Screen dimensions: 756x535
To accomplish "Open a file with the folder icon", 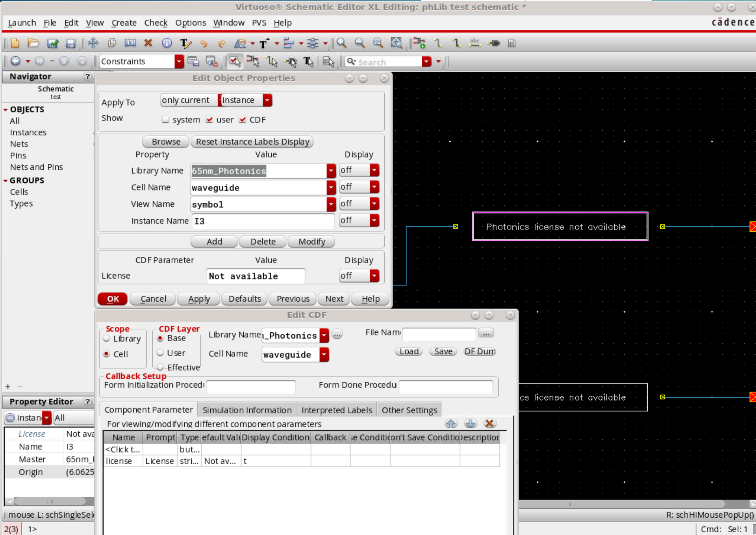I will coord(33,43).
